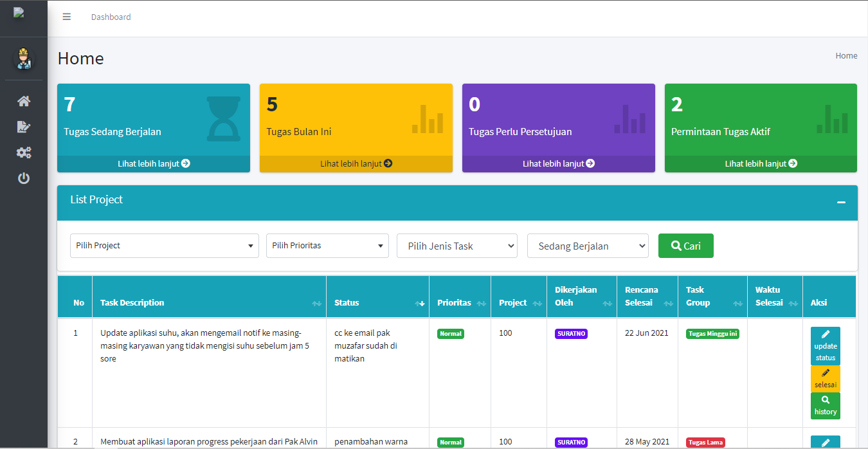Image resolution: width=868 pixels, height=449 pixels.
Task: Collapse the List Project panel
Action: coord(841,202)
